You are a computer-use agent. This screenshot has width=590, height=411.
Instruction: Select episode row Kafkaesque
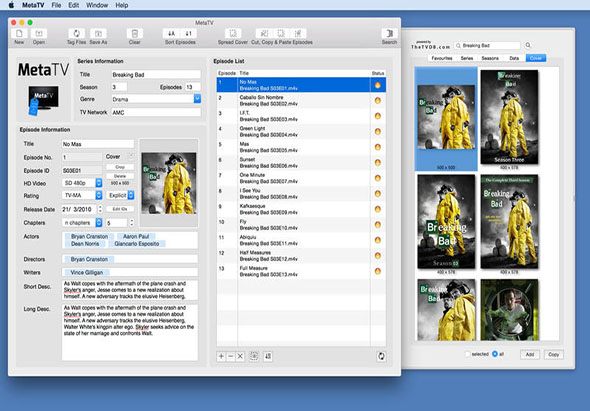[x=301, y=209]
